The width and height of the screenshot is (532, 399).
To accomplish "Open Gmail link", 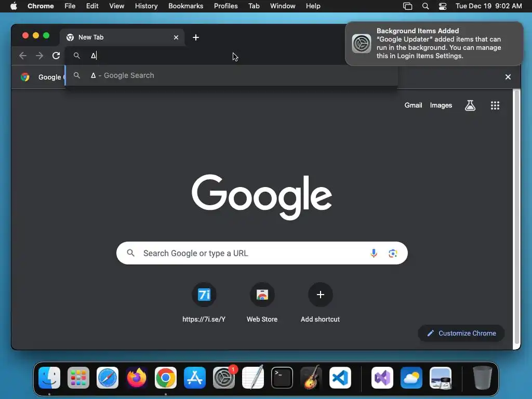I will [413, 105].
